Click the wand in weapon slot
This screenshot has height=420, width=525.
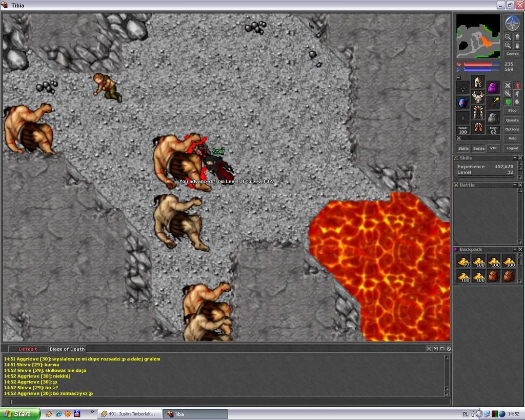493,103
